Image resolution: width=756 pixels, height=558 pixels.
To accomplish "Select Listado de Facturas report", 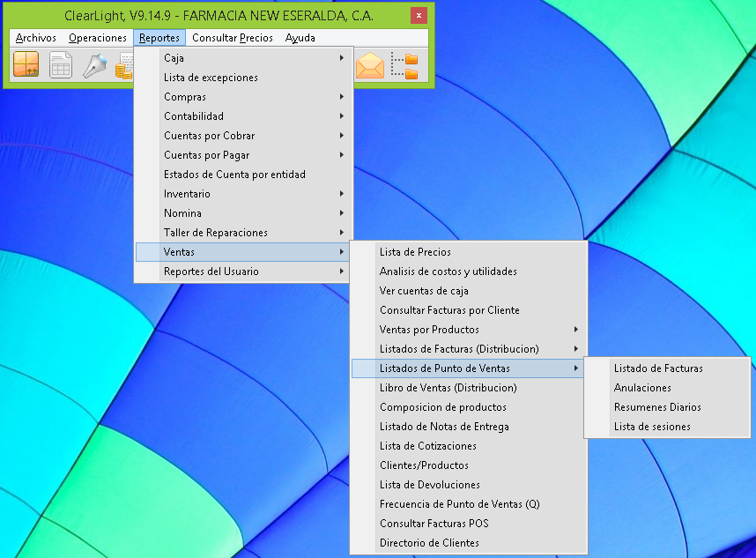I will click(x=658, y=368).
